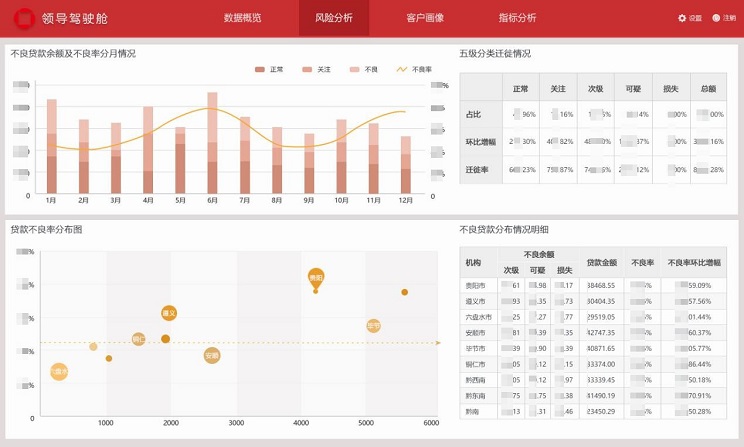Open the 客户画像 tab
The width and height of the screenshot is (744, 447).
425,18
